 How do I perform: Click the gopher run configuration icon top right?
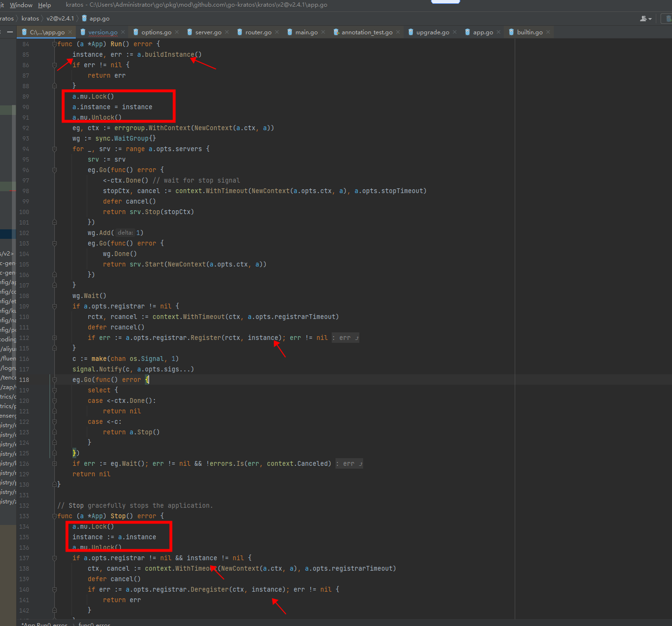tap(669, 19)
